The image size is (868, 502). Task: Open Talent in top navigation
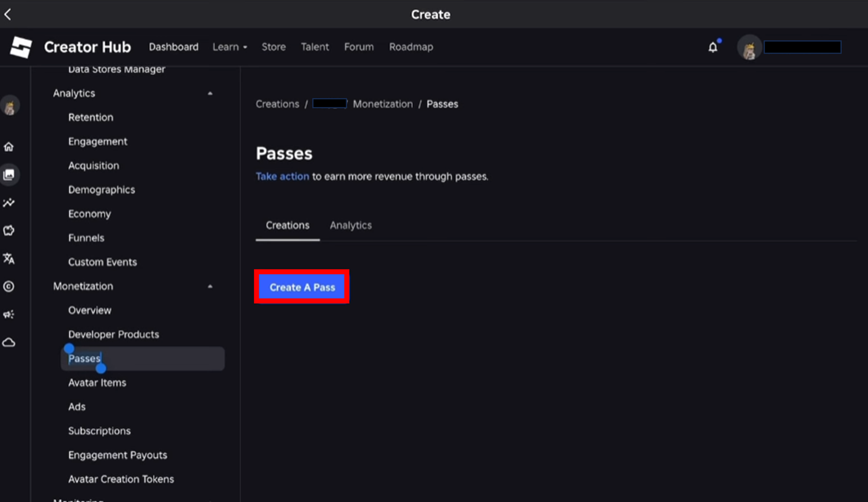(x=315, y=47)
